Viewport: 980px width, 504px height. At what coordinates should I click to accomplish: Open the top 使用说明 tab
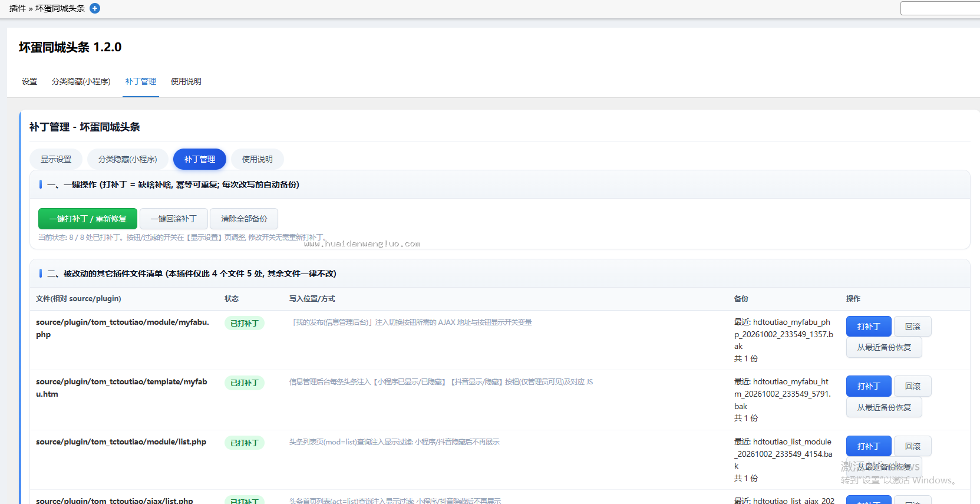pos(186,81)
